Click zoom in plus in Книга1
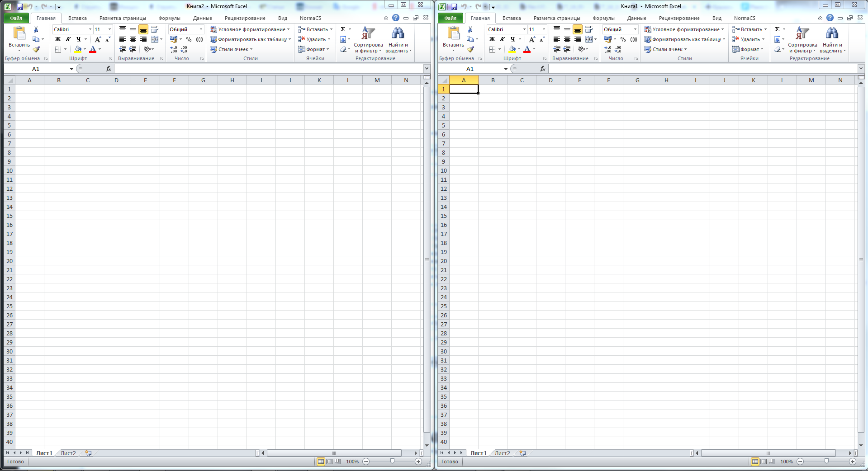This screenshot has height=471, width=868. coord(853,462)
